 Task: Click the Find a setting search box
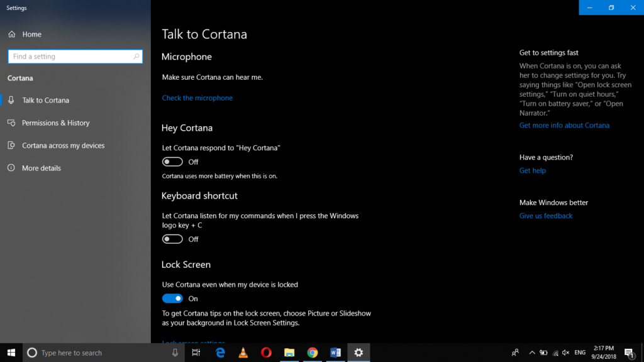click(x=75, y=56)
